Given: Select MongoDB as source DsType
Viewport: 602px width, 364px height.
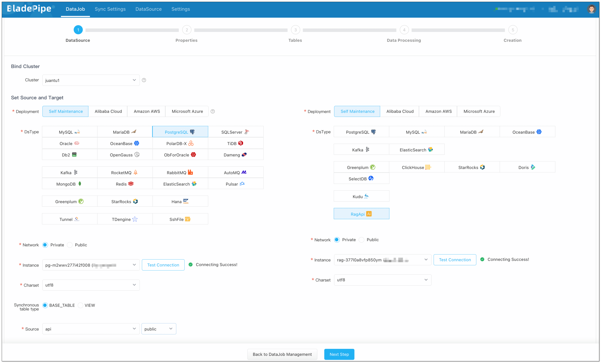Looking at the screenshot, I should (x=69, y=184).
